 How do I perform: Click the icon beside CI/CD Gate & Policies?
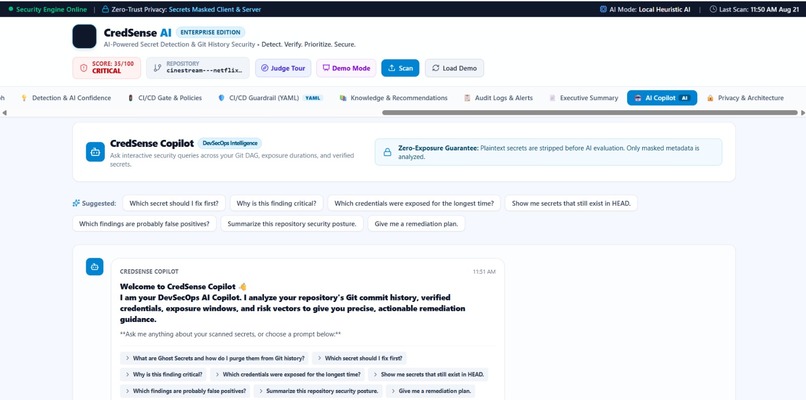click(131, 98)
